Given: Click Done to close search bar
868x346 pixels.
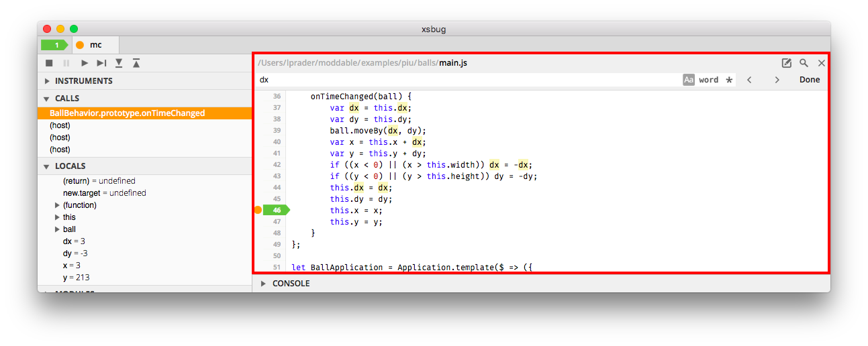Looking at the screenshot, I should (810, 80).
